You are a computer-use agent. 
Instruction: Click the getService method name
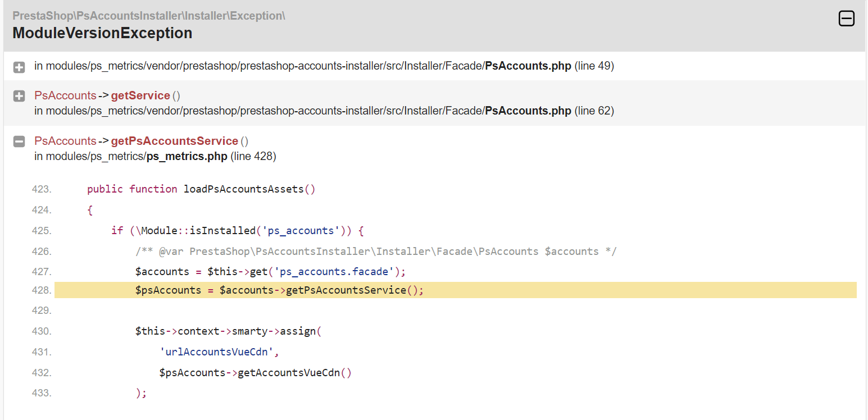(x=140, y=95)
